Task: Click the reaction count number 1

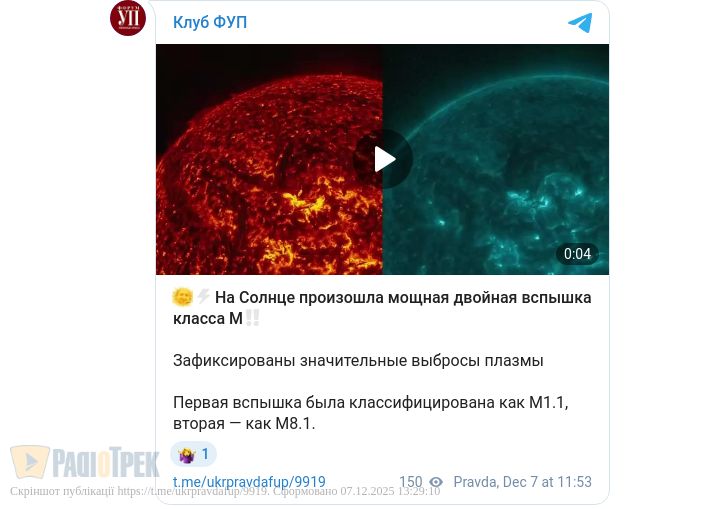Action: pos(205,454)
